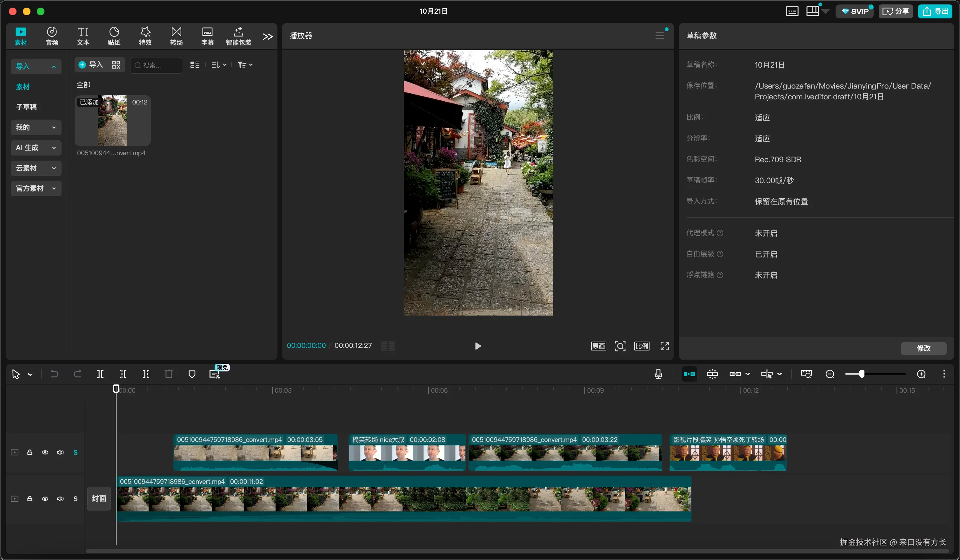Click the player focus scan icon
The height and width of the screenshot is (560, 960).
point(620,346)
